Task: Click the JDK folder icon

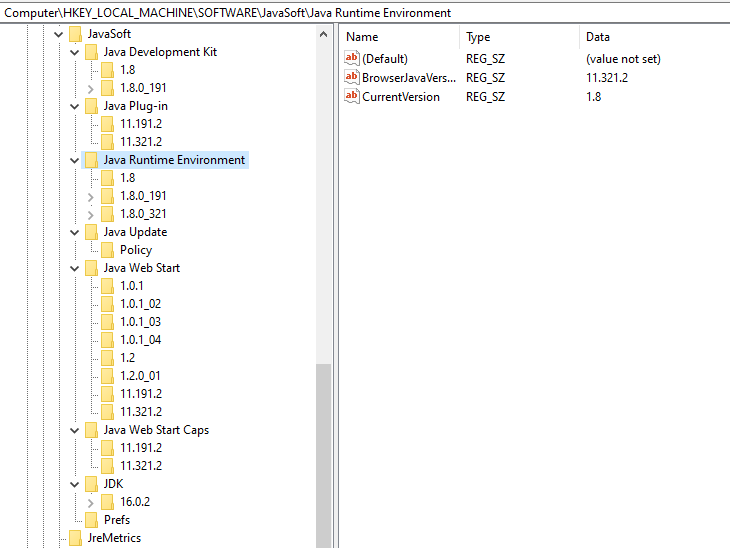Action: tap(91, 484)
